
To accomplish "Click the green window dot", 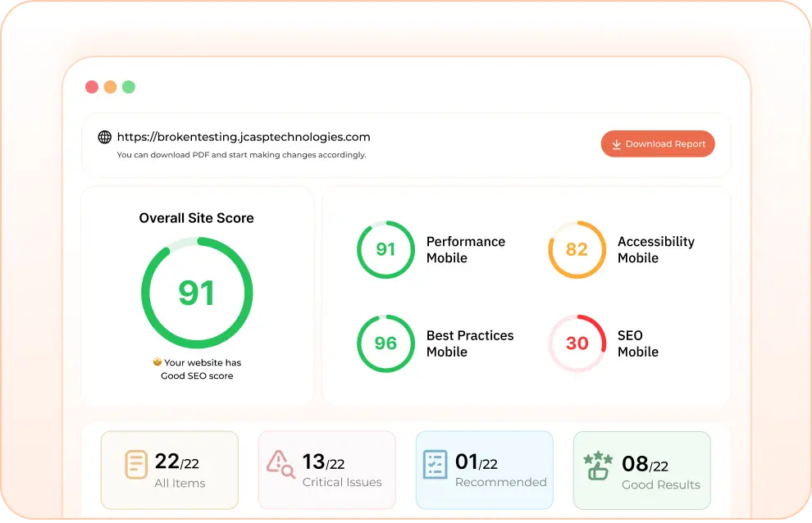I will 129,87.
